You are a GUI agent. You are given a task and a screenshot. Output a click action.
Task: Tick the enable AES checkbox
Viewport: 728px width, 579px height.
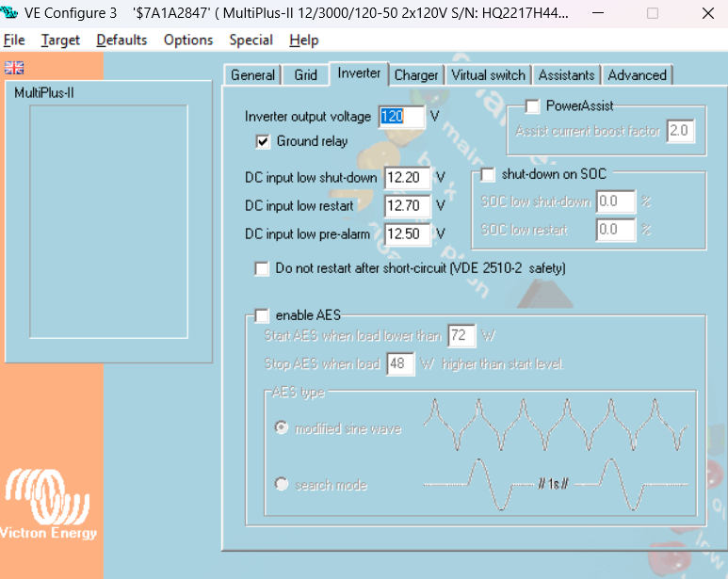click(262, 316)
